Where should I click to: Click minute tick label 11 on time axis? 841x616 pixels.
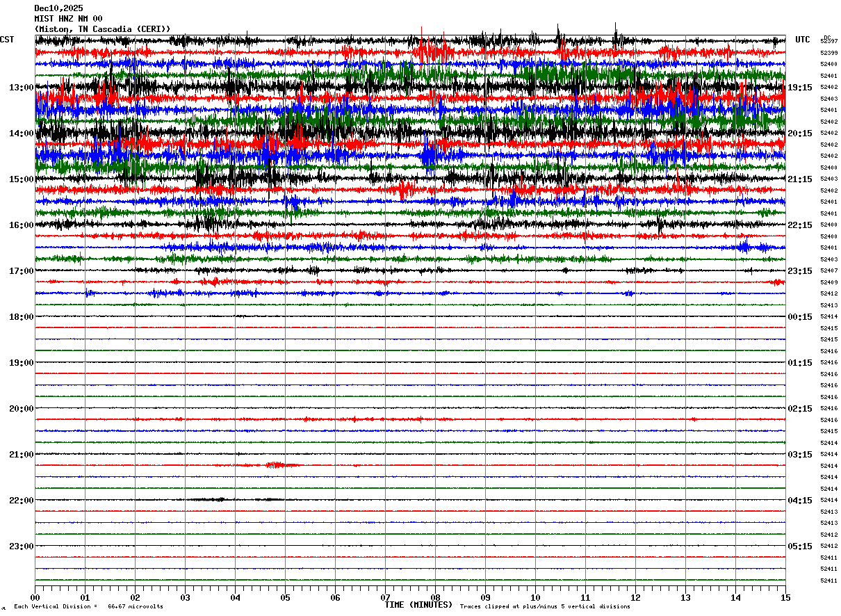(585, 597)
